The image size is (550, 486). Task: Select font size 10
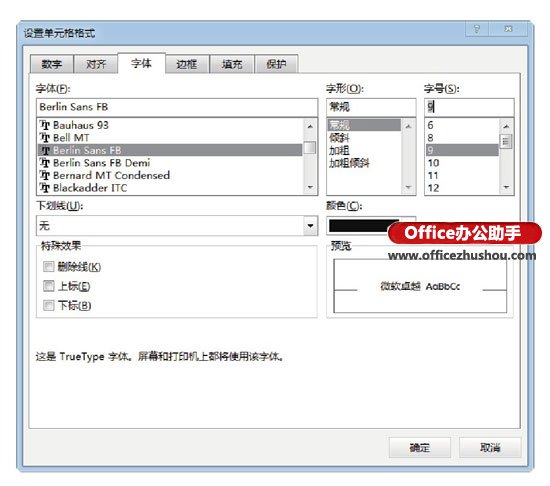pos(462,163)
